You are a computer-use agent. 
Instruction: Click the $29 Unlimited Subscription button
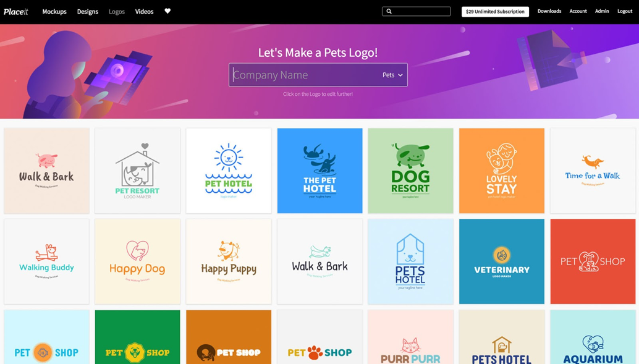pos(495,11)
